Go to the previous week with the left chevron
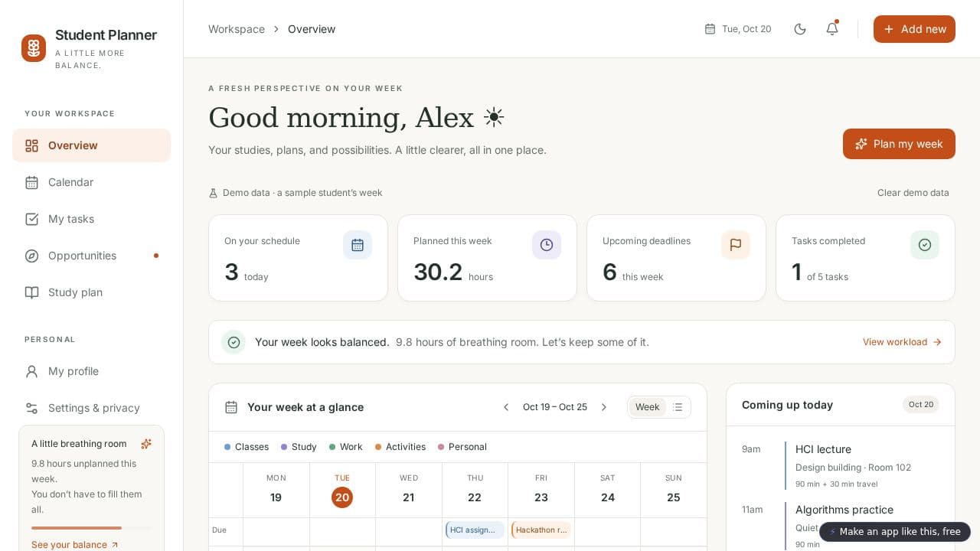The image size is (980, 551). click(506, 407)
